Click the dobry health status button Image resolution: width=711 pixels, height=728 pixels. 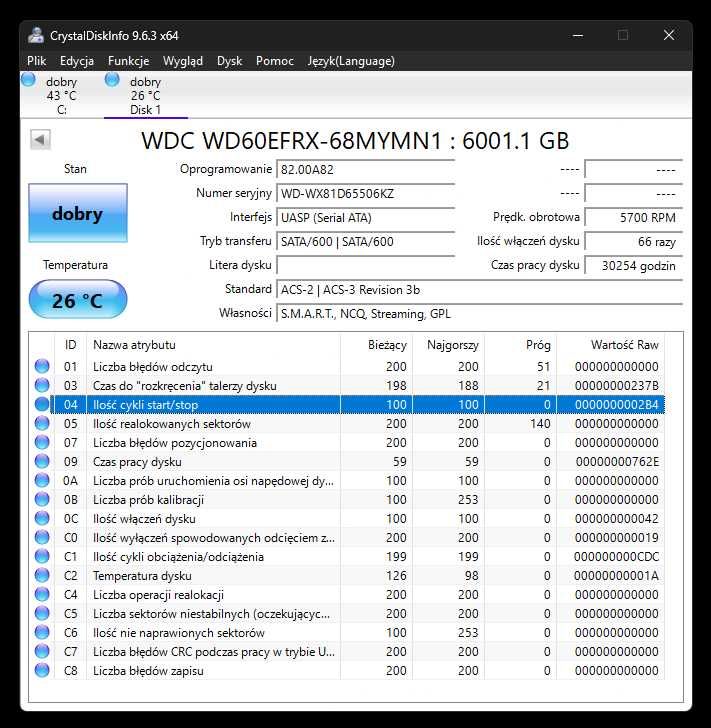(78, 213)
